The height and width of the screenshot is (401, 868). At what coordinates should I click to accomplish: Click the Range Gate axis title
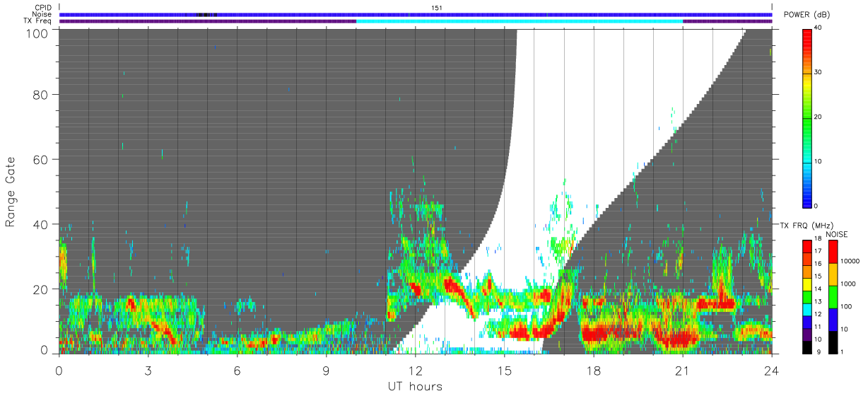click(x=11, y=192)
